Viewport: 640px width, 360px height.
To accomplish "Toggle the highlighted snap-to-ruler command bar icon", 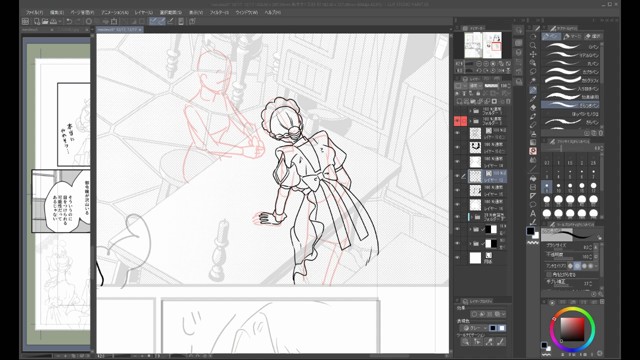I will pos(153,21).
